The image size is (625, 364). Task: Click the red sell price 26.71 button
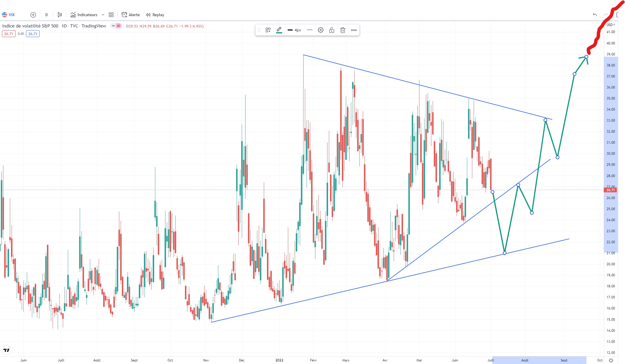click(x=9, y=34)
